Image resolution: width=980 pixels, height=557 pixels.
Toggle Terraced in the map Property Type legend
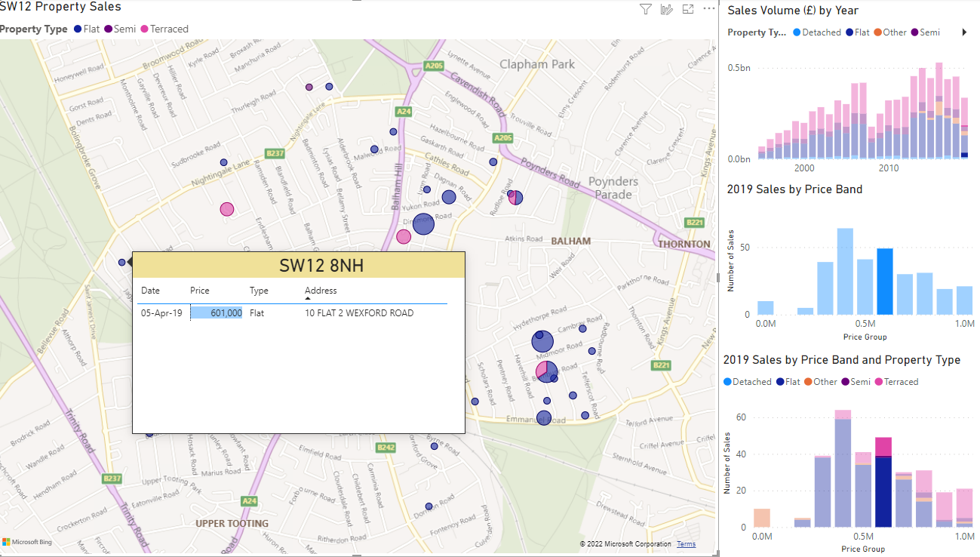pos(164,29)
